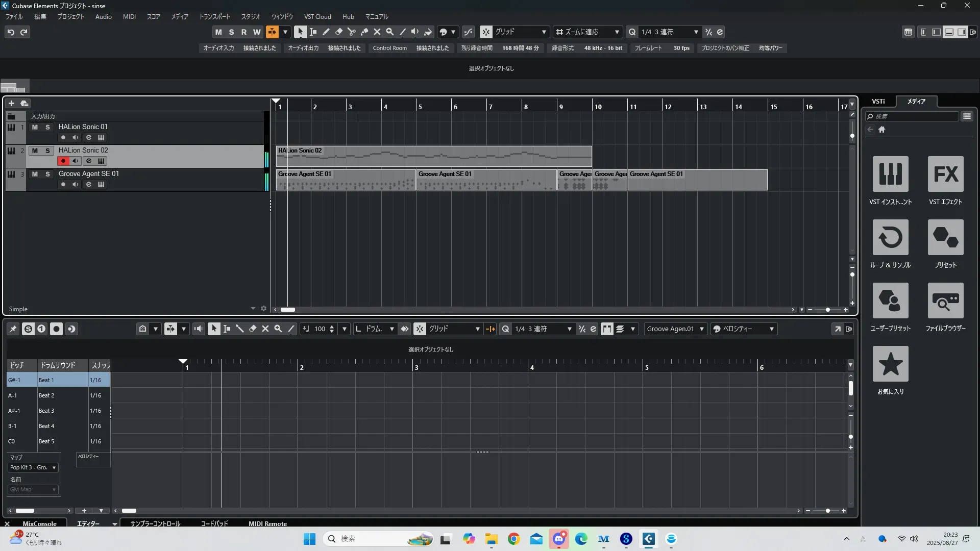980x551 pixels.
Task: Click the Mute tool X icon
Action: pyautogui.click(x=377, y=32)
